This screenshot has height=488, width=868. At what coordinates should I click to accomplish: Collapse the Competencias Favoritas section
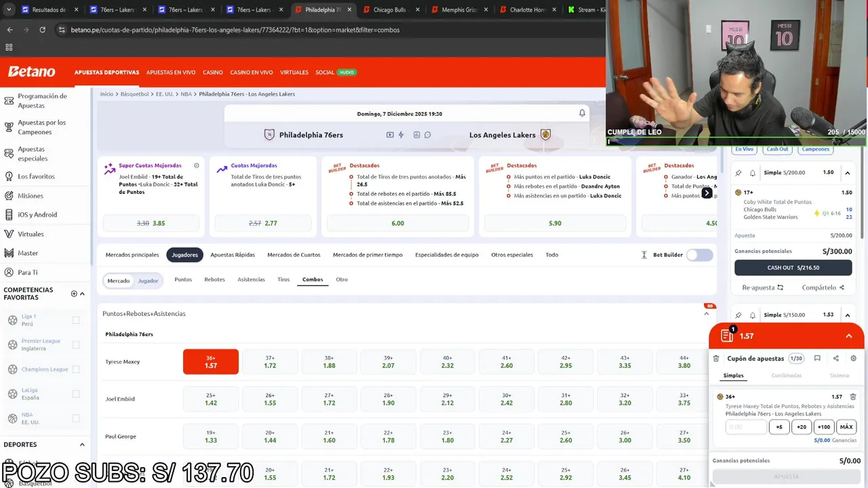pyautogui.click(x=82, y=293)
